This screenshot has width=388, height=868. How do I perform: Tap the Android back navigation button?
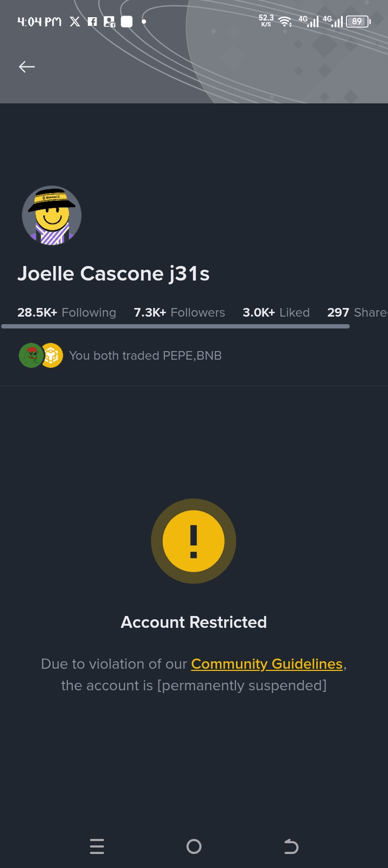(x=291, y=846)
